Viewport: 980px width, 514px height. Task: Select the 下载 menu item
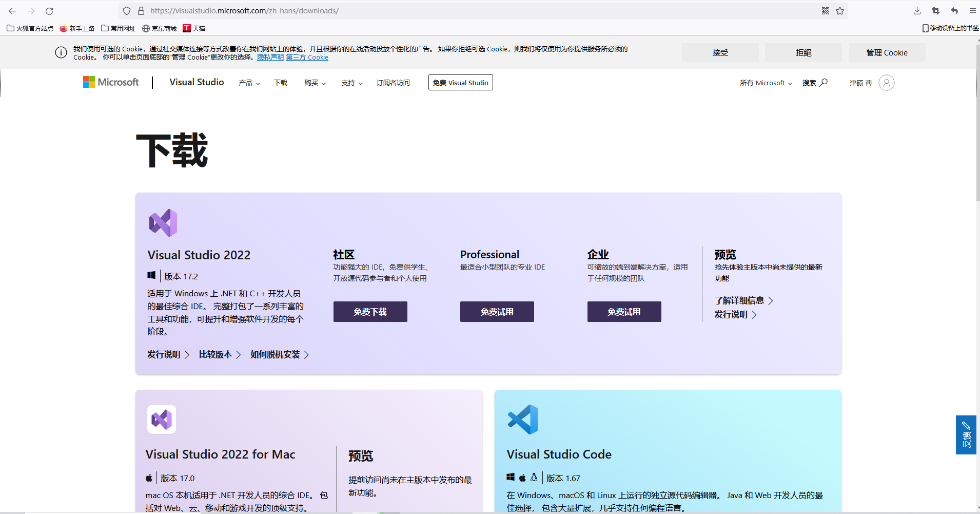(x=280, y=83)
